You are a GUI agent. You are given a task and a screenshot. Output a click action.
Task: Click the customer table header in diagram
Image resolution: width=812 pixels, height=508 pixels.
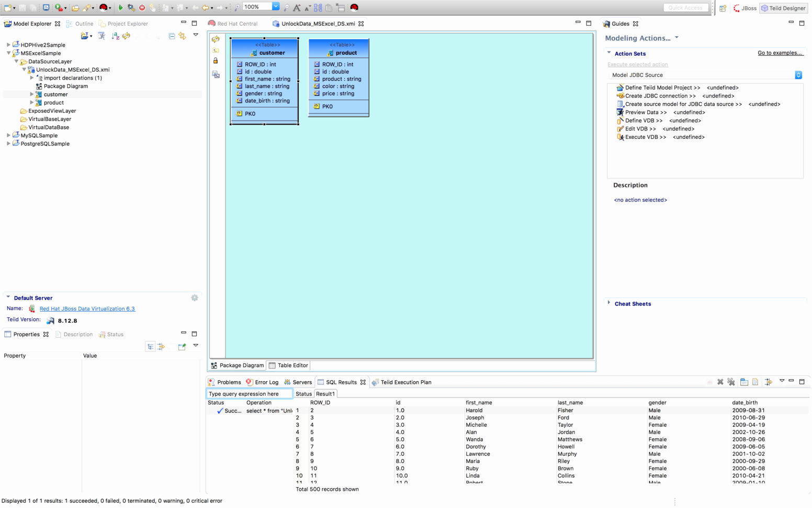tap(265, 49)
